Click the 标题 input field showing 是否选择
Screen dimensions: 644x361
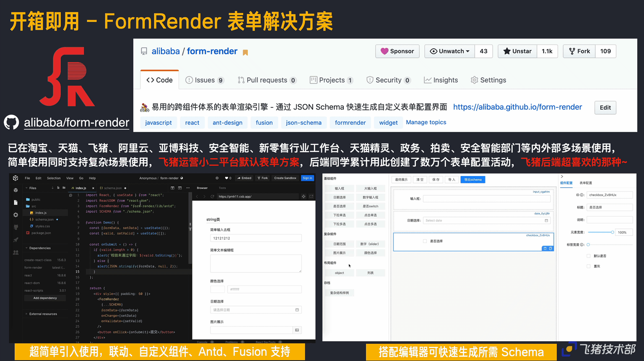(x=610, y=207)
